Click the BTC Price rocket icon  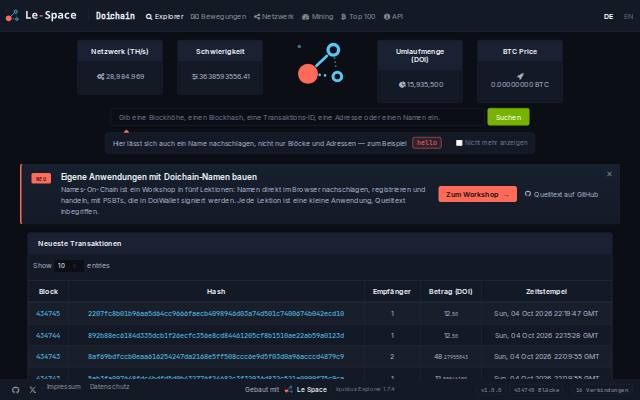[520, 76]
